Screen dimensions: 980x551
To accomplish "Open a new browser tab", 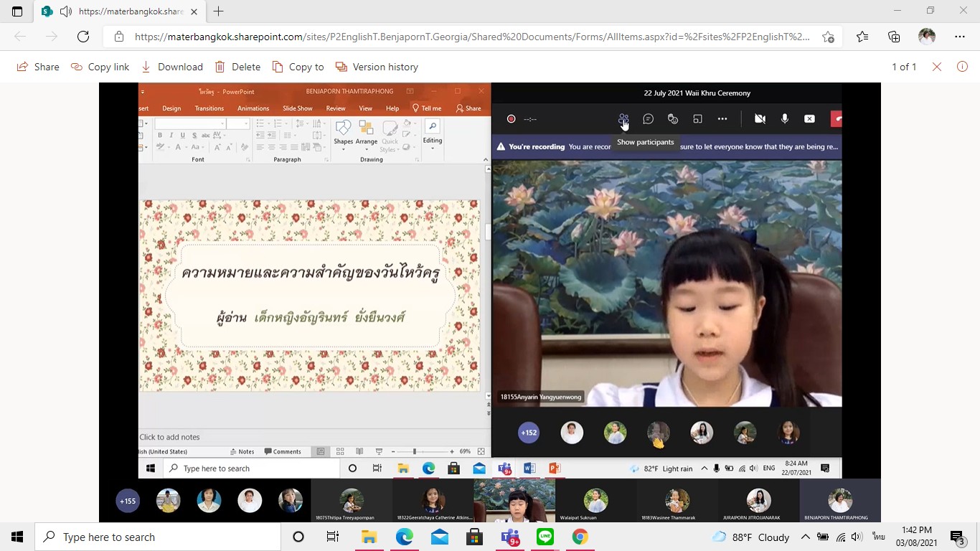I will (x=219, y=11).
